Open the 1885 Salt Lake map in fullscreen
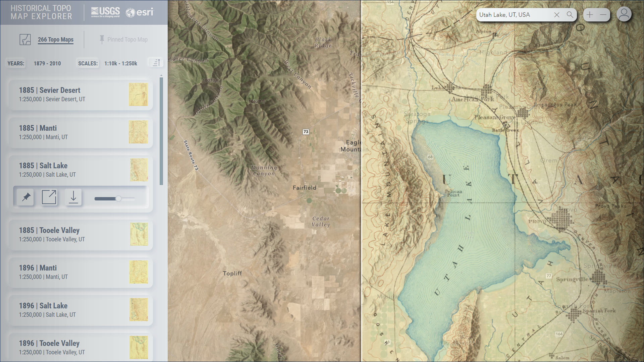The width and height of the screenshot is (644, 362). coord(49,197)
